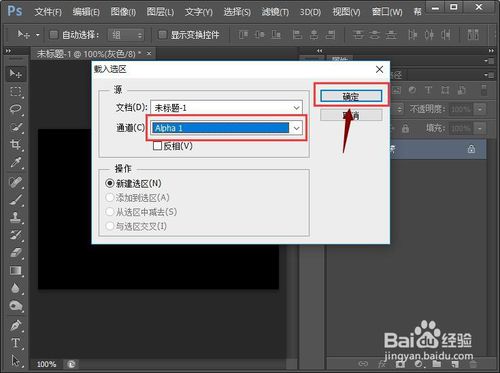Toggle the 显示变换控件 checkbox
Screen dimensions: 500x373
pyautogui.click(x=162, y=35)
